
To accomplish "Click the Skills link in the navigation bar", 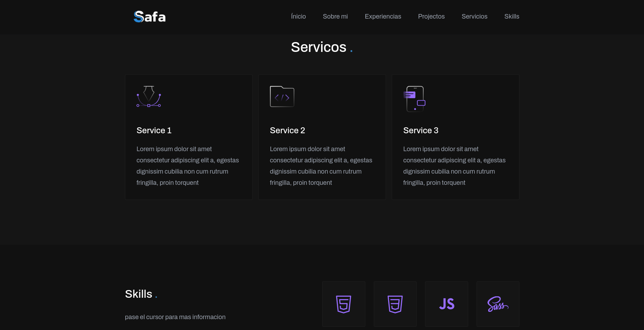I will 512,16.
